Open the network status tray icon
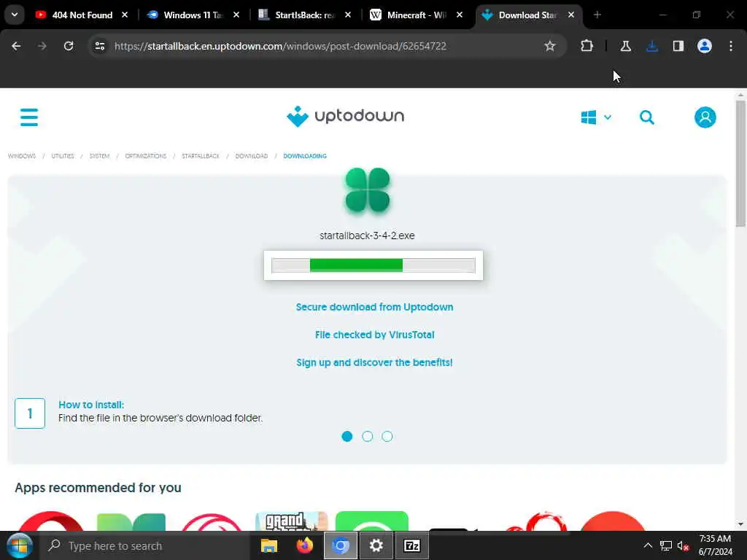 666,545
